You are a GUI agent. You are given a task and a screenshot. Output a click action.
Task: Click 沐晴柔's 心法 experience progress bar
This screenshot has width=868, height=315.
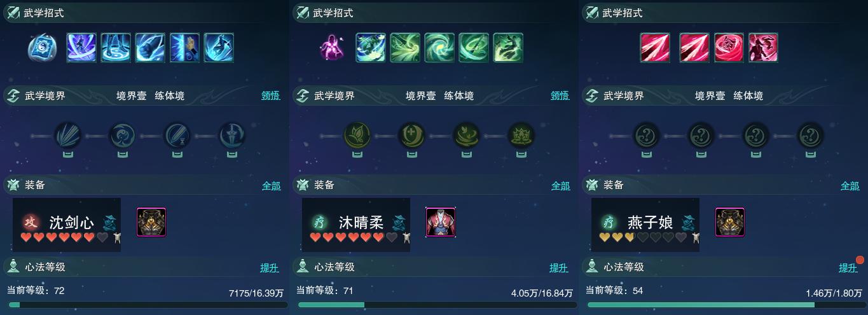pyautogui.click(x=434, y=305)
